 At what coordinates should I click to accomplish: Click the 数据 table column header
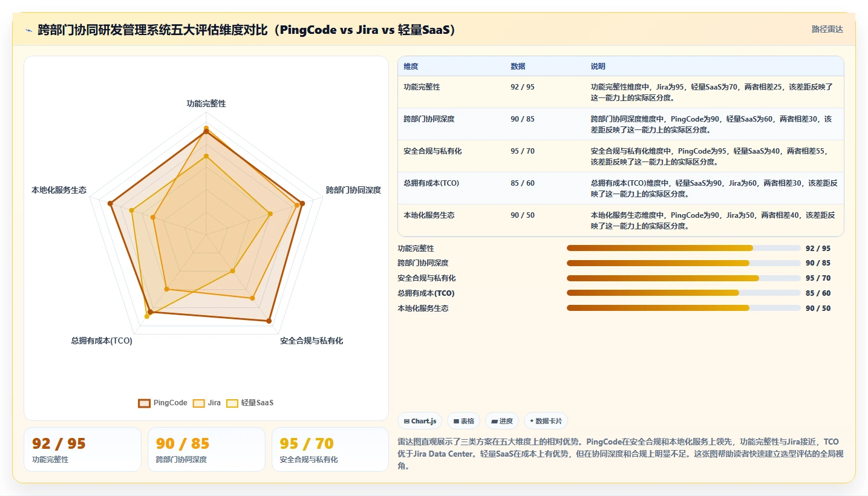point(518,67)
